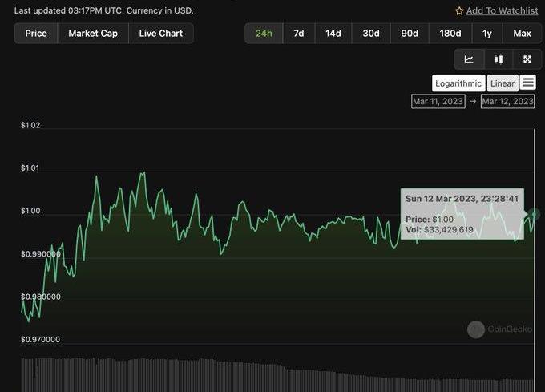
Task: Open the Live Chart tab
Action: 160,34
